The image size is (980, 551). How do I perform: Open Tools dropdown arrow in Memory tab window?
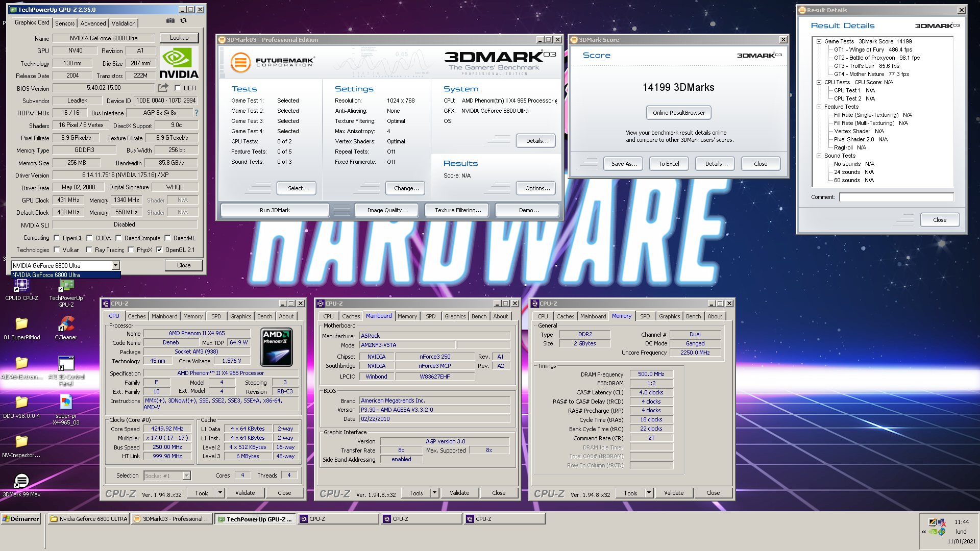click(x=649, y=492)
